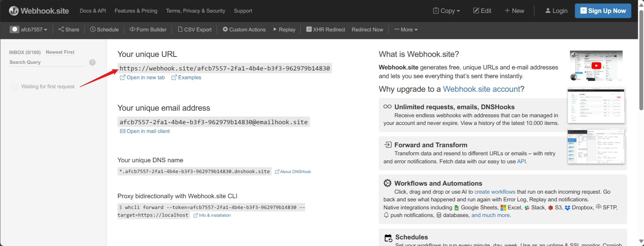Click the CSV Export file icon
This screenshot has width=644, height=246.
click(x=180, y=29)
